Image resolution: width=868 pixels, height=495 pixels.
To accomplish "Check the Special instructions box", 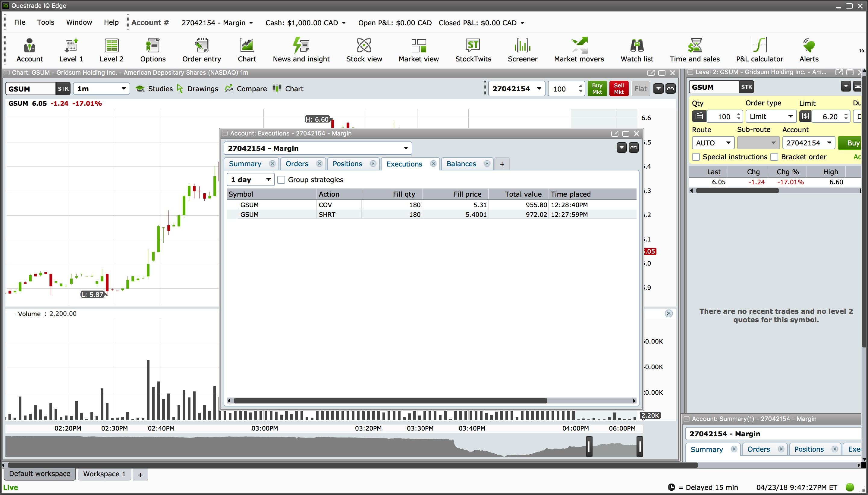I will coord(696,157).
